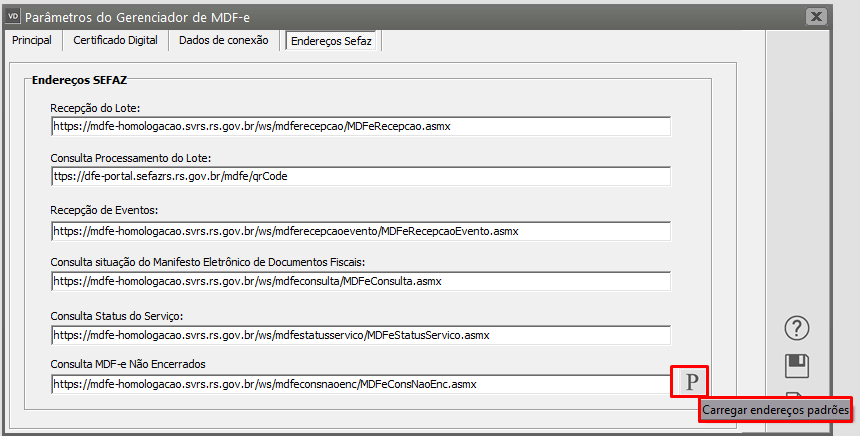The width and height of the screenshot is (860, 436).
Task: Click the save floppy disk icon
Action: 798,366
